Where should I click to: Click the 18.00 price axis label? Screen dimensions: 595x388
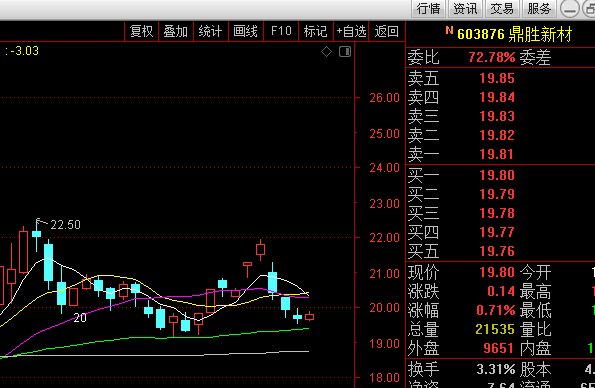(x=384, y=378)
